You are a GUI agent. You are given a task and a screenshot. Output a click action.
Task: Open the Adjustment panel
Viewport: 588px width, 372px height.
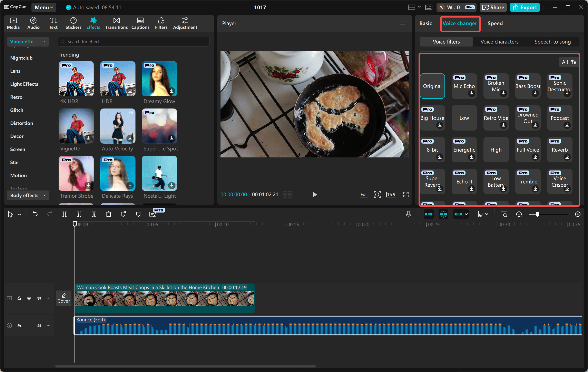[x=185, y=23]
